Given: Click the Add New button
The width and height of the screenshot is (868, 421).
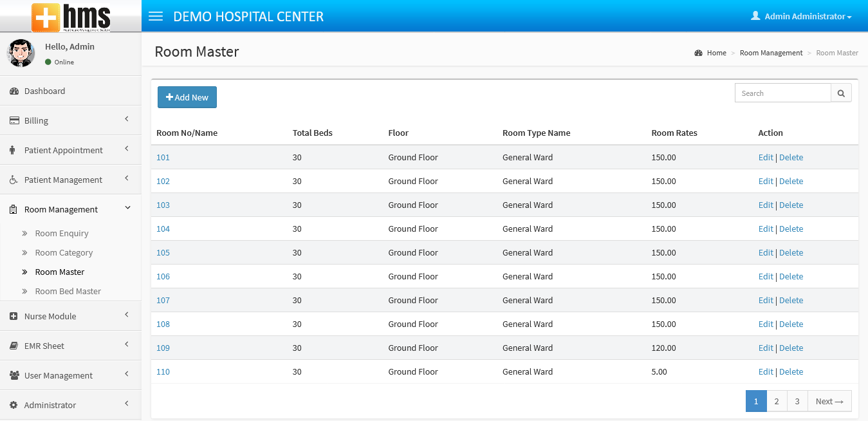Looking at the screenshot, I should pos(187,97).
